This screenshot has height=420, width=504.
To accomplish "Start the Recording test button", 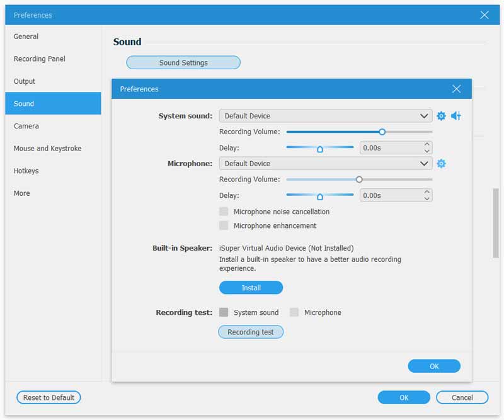I will (x=251, y=332).
